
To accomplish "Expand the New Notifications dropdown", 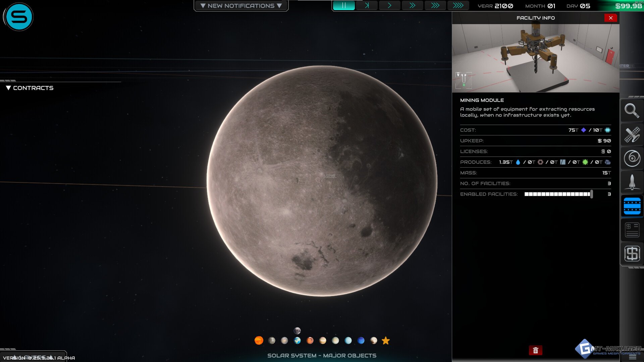I will pos(241,6).
